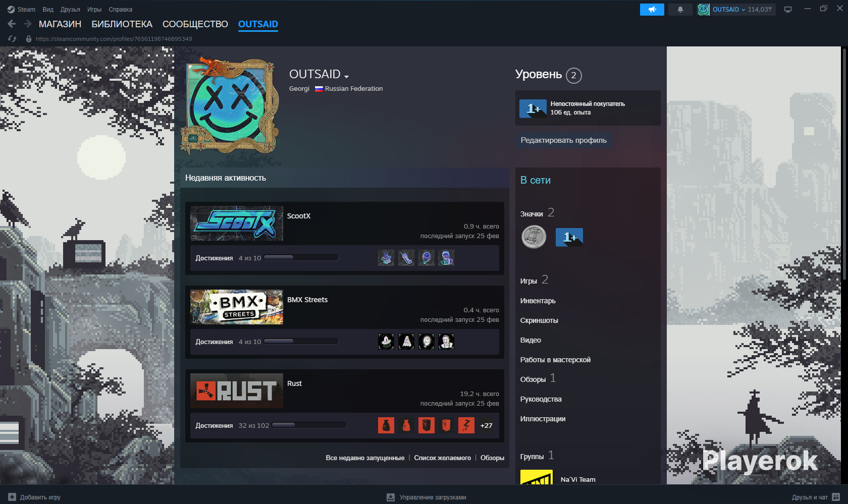Open the grey coin community badge
This screenshot has height=504, width=848.
pyautogui.click(x=534, y=237)
